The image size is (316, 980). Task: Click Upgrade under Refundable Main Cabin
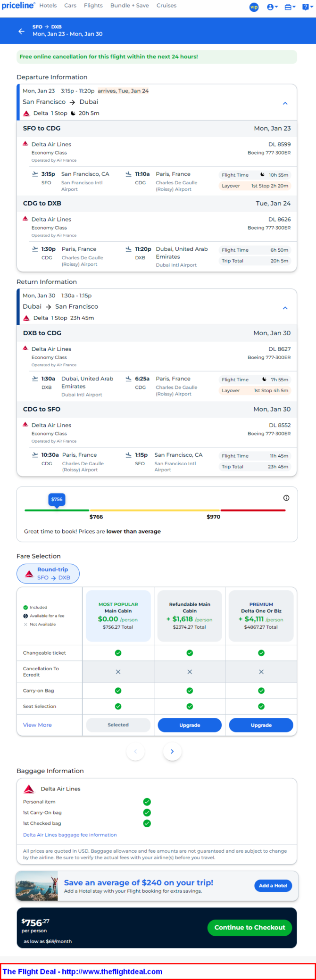(x=190, y=725)
